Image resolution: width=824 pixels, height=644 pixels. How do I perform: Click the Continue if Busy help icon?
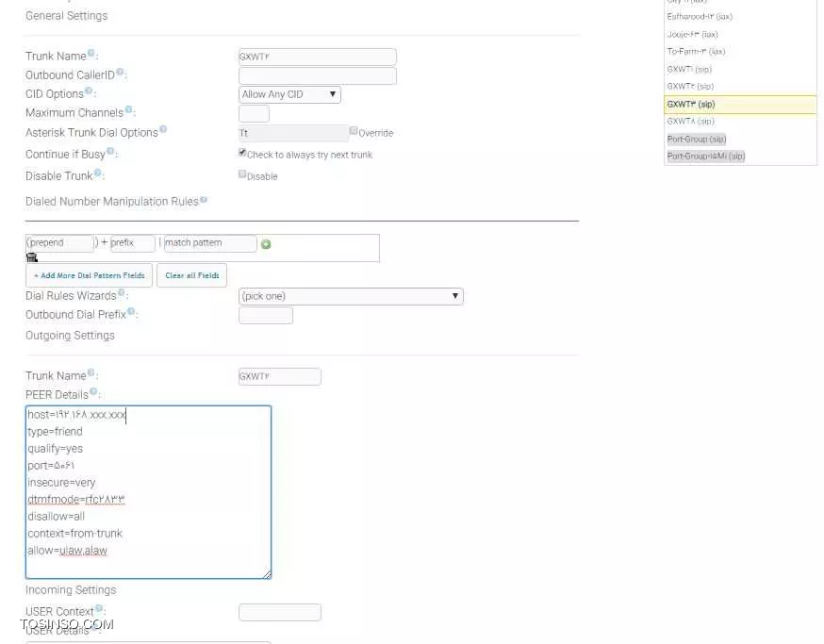tap(110, 151)
